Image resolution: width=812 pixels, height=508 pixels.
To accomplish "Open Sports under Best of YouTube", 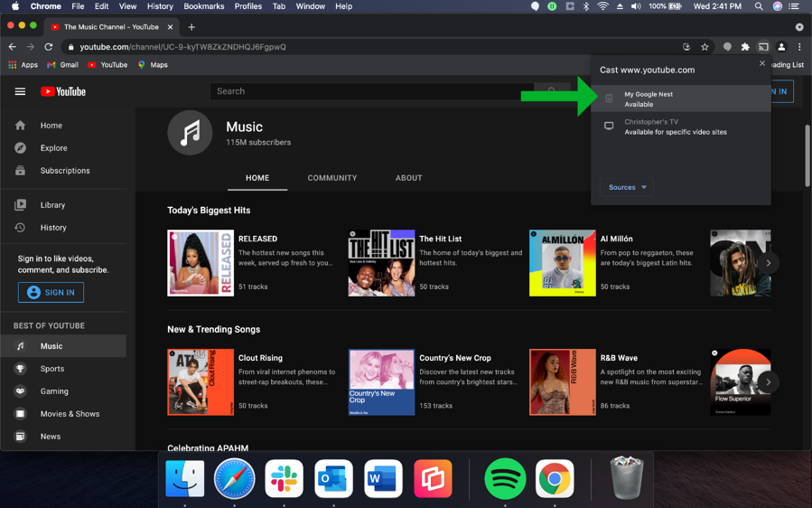I will (63, 369).
